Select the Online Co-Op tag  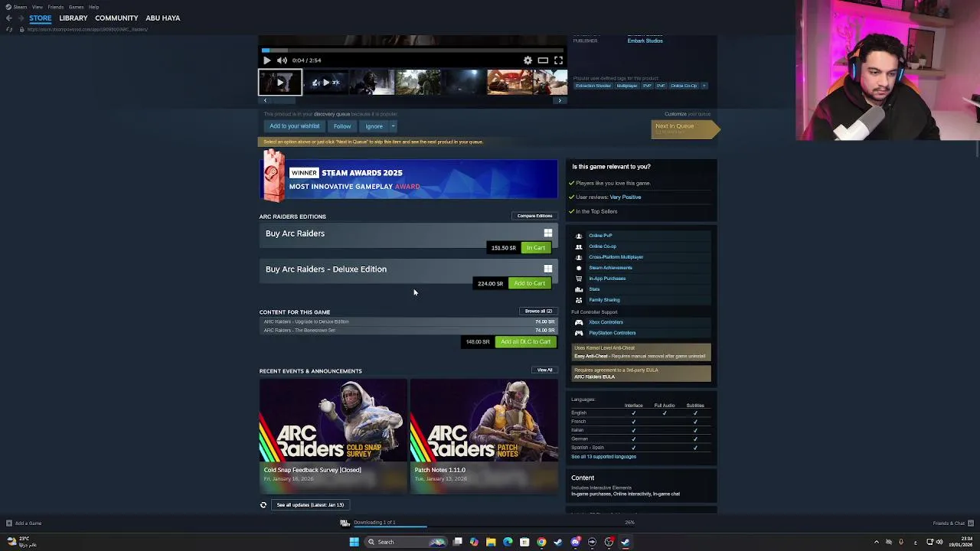(684, 86)
